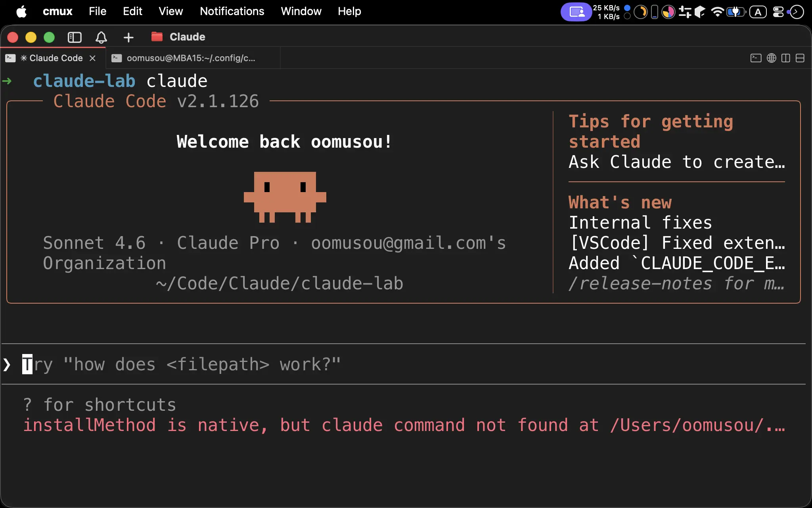Open notifications bell in cmux toolbar
The height and width of the screenshot is (508, 812).
pyautogui.click(x=101, y=37)
